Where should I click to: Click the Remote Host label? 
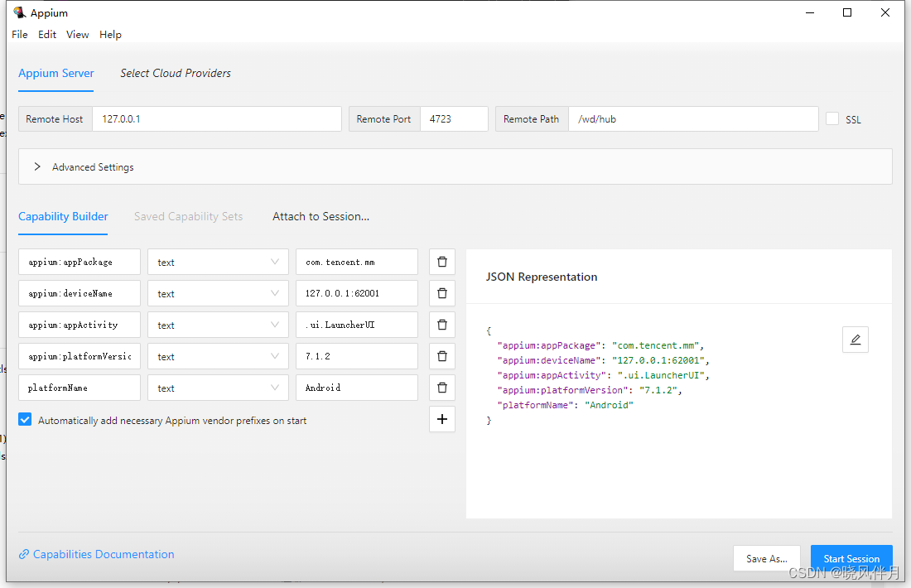tap(55, 118)
